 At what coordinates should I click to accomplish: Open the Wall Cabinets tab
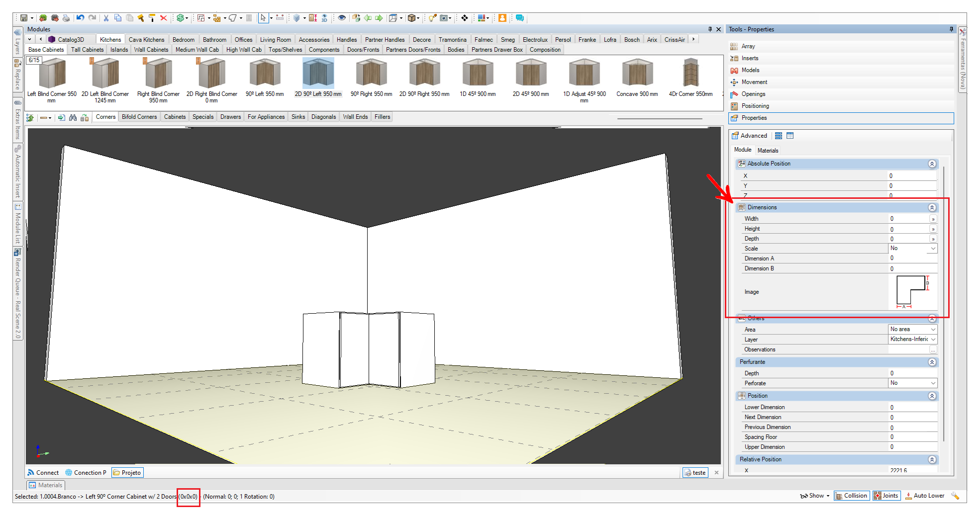[x=151, y=50]
